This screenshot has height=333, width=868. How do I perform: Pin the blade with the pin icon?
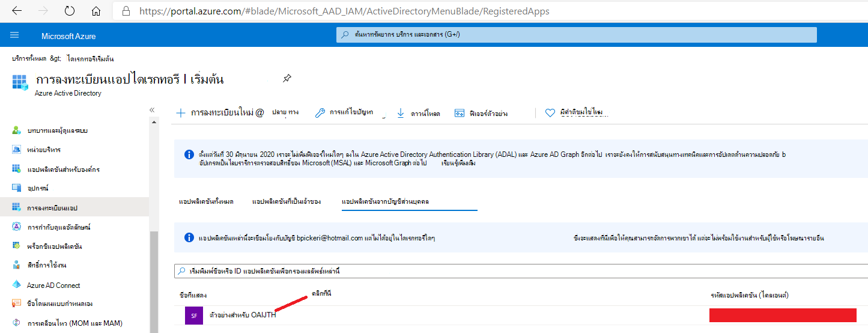point(287,79)
